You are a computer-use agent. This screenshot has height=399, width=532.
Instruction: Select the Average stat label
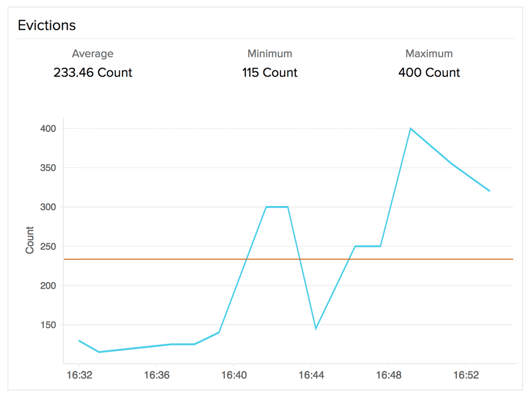pos(93,54)
